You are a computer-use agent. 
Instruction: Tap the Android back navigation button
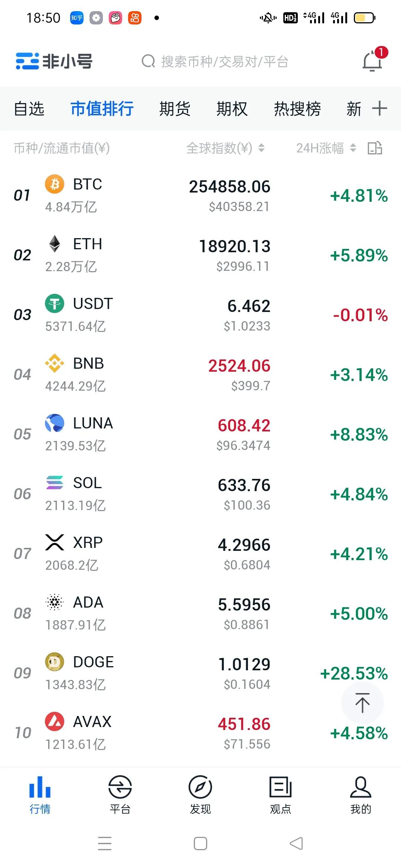[x=296, y=844]
